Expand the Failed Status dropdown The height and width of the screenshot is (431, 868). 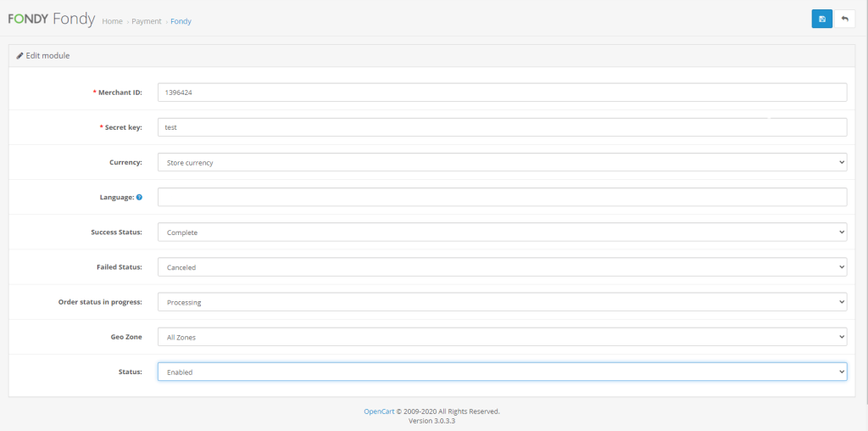tap(502, 267)
